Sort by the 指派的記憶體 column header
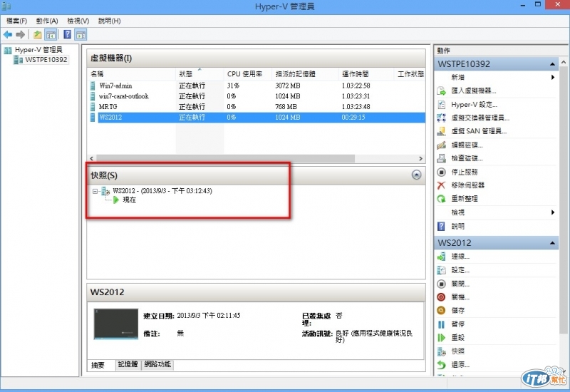The height and width of the screenshot is (392, 570). [306, 74]
